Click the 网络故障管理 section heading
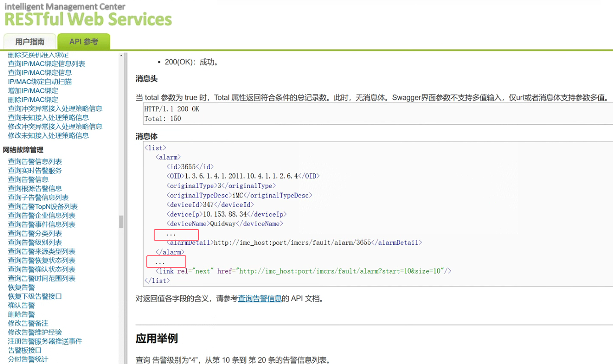This screenshot has width=613, height=364. click(23, 150)
